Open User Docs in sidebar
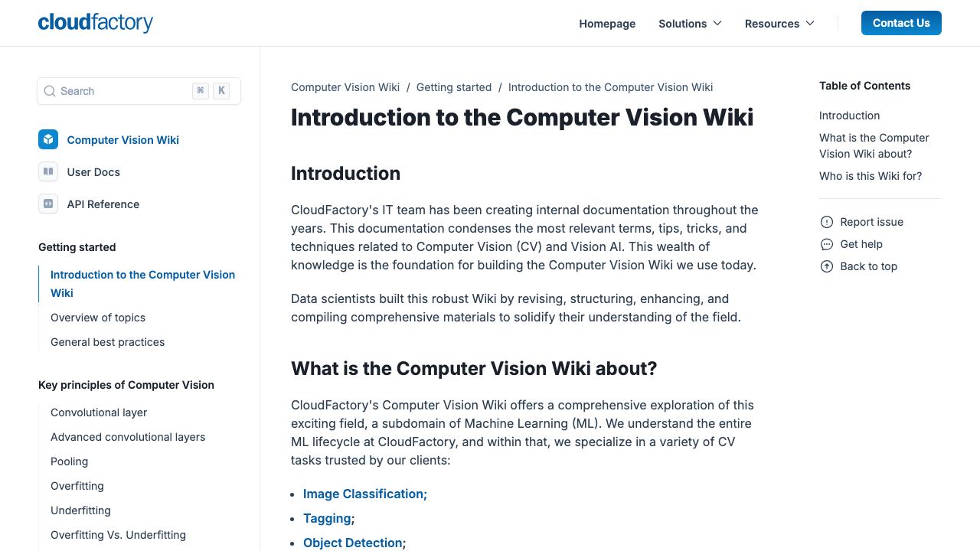This screenshot has height=551, width=980. pyautogui.click(x=93, y=172)
